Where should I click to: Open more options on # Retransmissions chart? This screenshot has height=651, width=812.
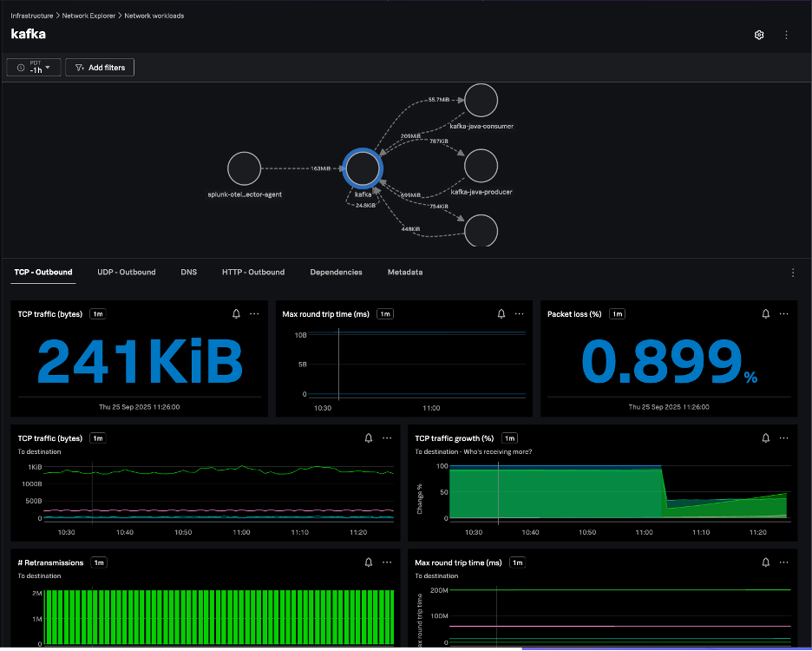[x=387, y=562]
